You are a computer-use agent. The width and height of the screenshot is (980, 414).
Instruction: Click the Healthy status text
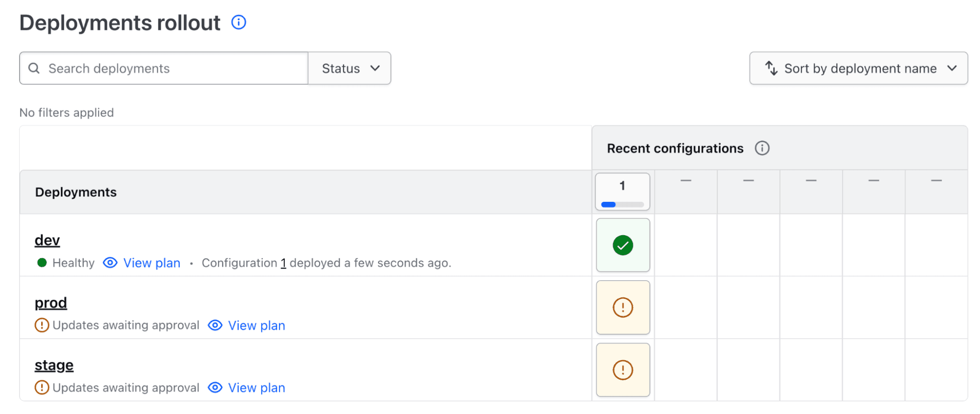click(74, 263)
